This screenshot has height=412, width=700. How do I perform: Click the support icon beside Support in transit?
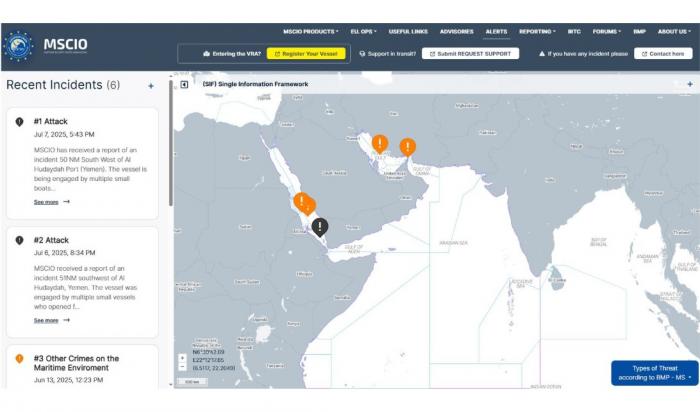point(362,54)
